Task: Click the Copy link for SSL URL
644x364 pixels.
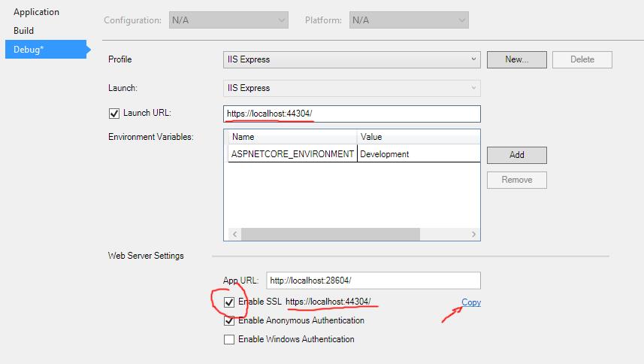Action: click(471, 302)
